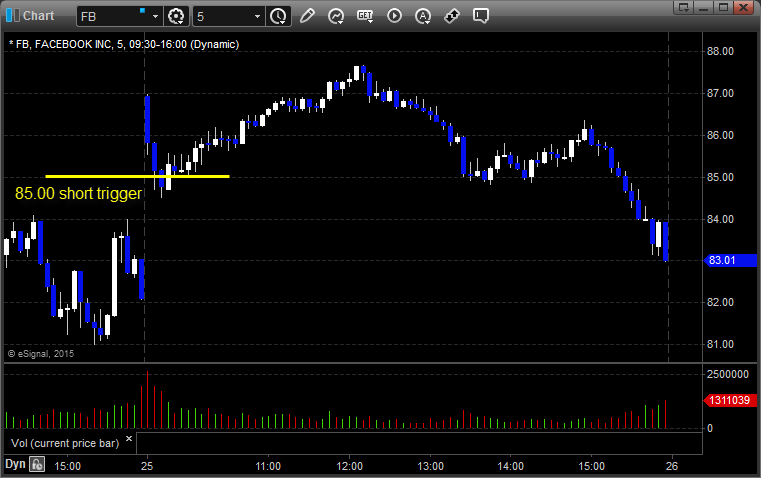Expand the interval dropdown arrow
The height and width of the screenshot is (478, 761).
258,16
